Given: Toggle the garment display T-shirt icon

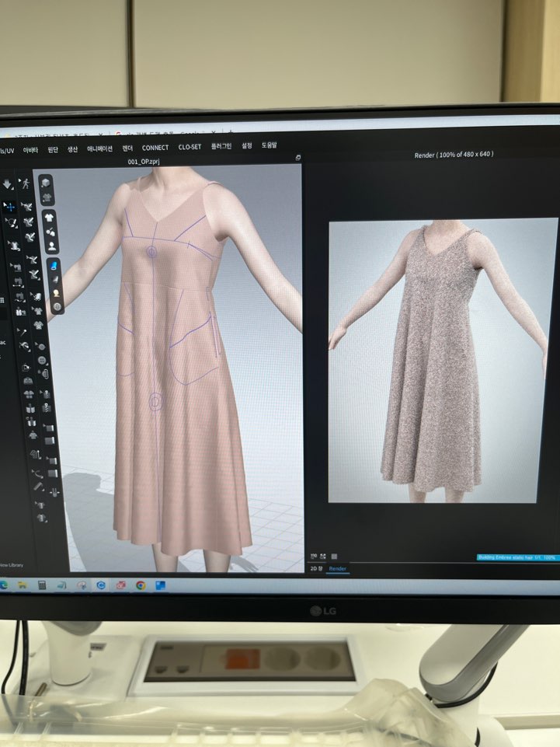Looking at the screenshot, I should [x=50, y=217].
